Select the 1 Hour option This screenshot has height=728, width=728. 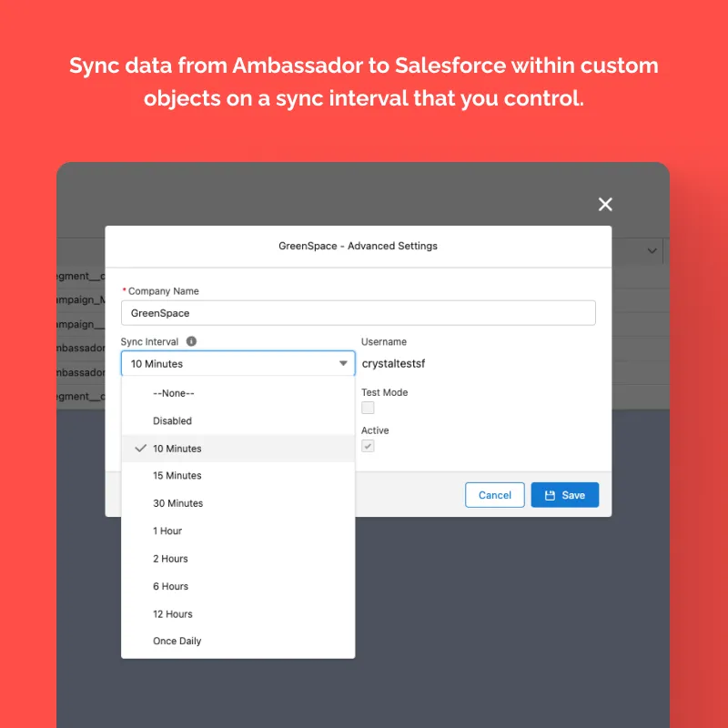[x=238, y=531]
